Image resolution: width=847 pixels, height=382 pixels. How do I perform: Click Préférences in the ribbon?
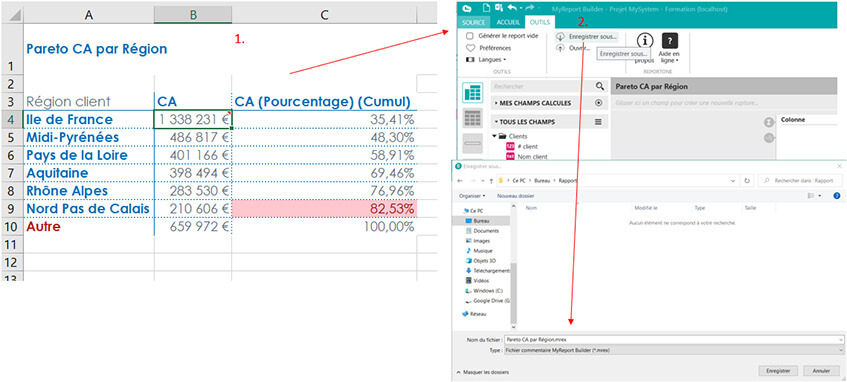pos(495,48)
